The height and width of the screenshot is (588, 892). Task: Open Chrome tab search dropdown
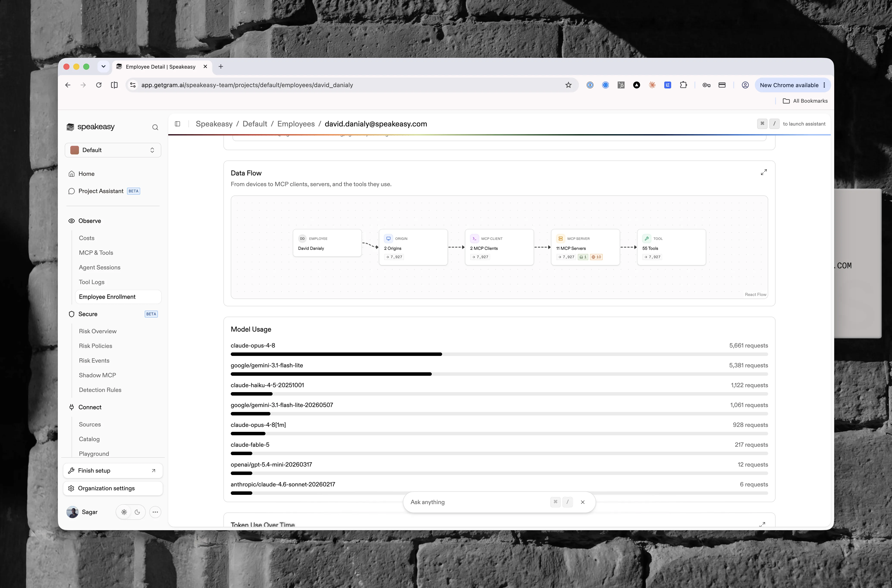[104, 66]
